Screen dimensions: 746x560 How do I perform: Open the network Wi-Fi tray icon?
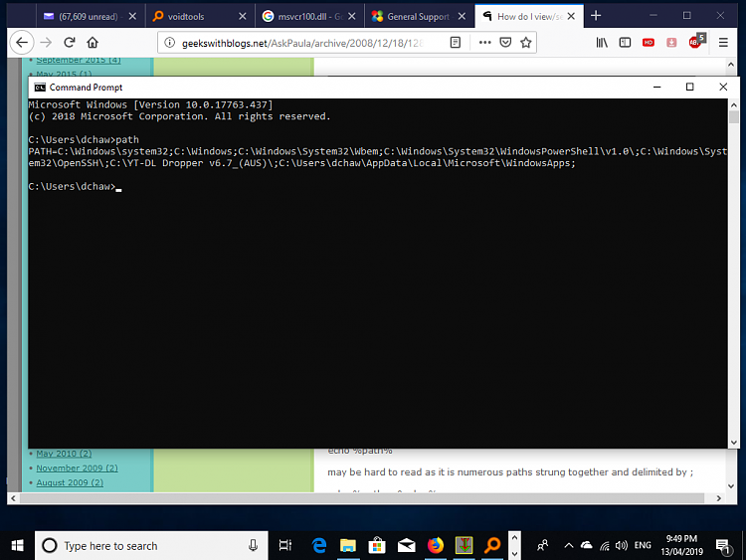[604, 546]
